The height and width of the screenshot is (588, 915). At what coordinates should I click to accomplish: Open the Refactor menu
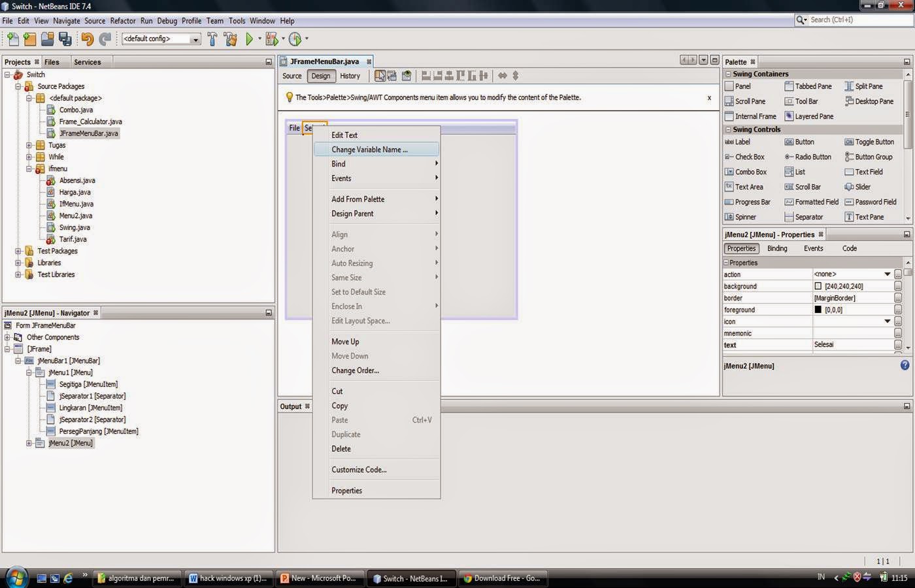[123, 21]
